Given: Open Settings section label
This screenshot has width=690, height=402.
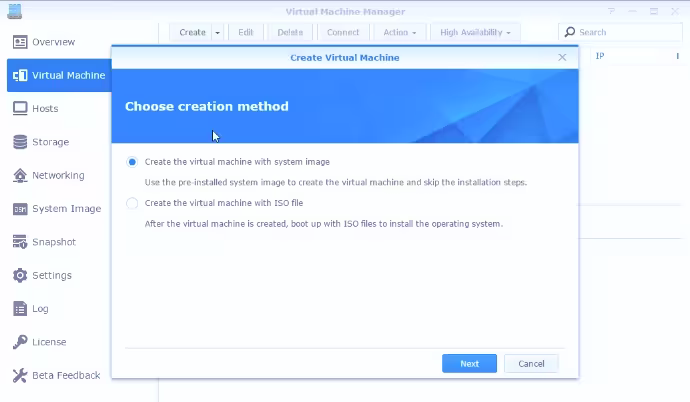Looking at the screenshot, I should tap(52, 275).
